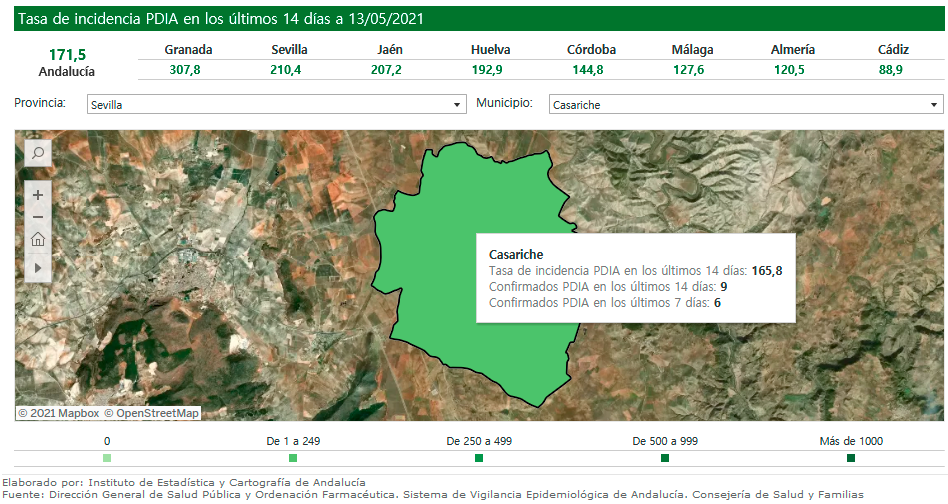This screenshot has width=948, height=504.
Task: Select the Córdoba province header
Action: [591, 50]
